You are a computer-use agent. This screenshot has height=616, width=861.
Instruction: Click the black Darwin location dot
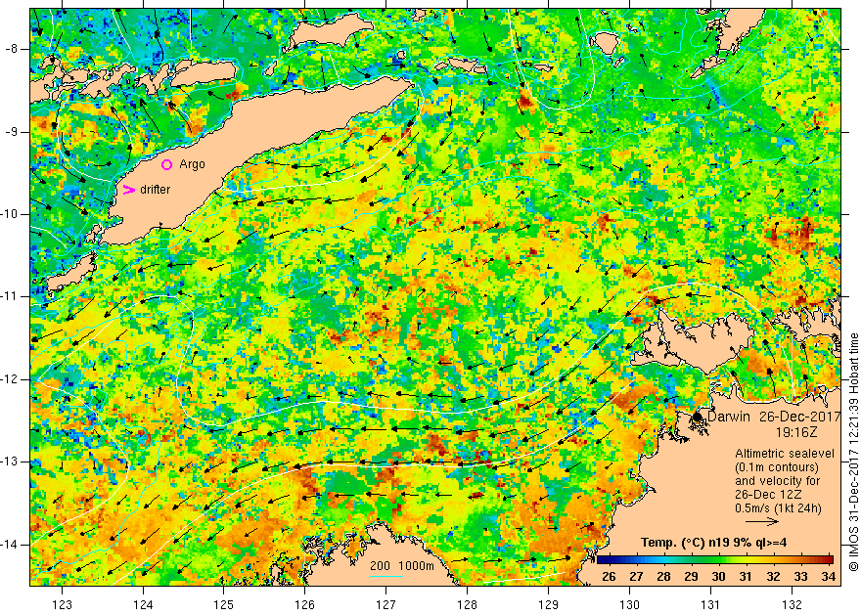tap(698, 417)
